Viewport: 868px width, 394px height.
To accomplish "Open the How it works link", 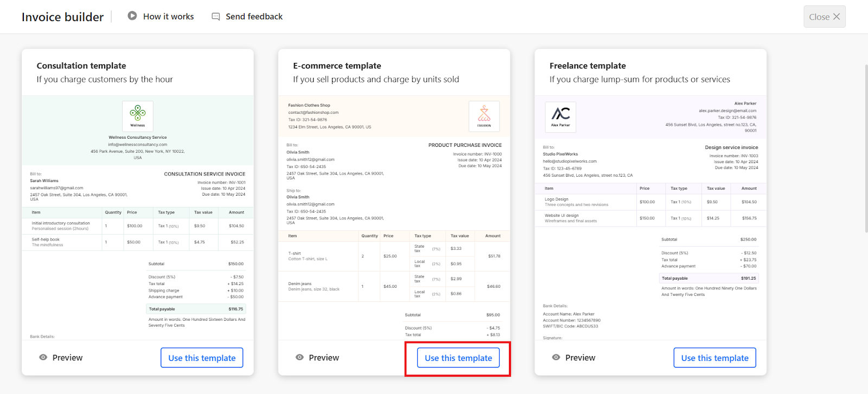I will pos(168,17).
